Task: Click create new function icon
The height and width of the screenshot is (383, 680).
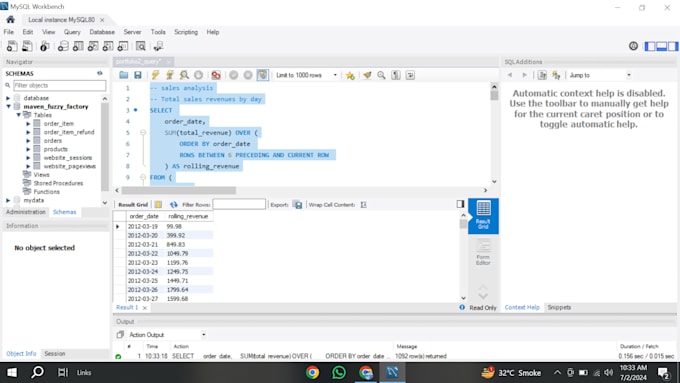Action: [123, 46]
